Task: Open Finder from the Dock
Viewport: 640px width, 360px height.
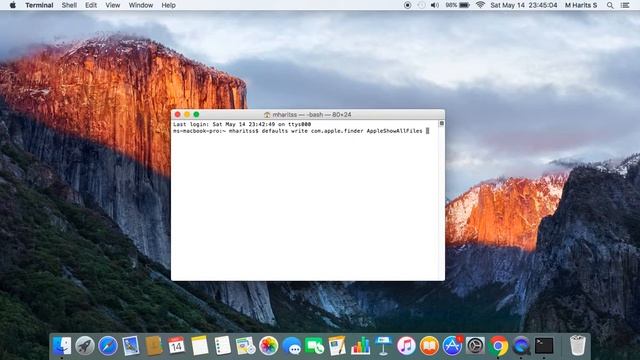Action: pyautogui.click(x=62, y=346)
